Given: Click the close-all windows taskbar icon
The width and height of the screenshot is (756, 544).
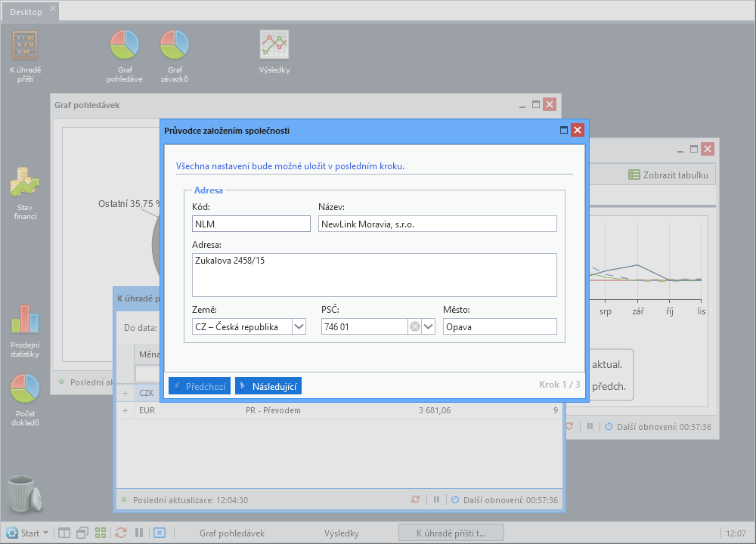Looking at the screenshot, I should coord(160,533).
